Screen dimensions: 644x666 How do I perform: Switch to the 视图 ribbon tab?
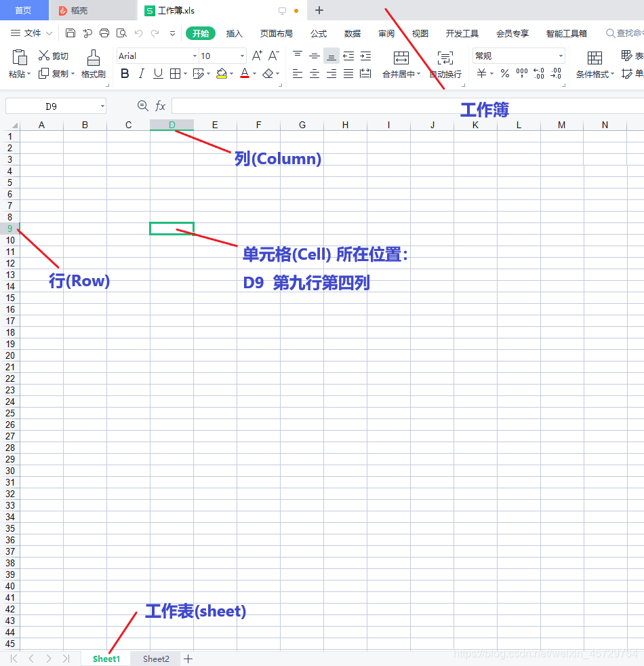click(x=420, y=33)
